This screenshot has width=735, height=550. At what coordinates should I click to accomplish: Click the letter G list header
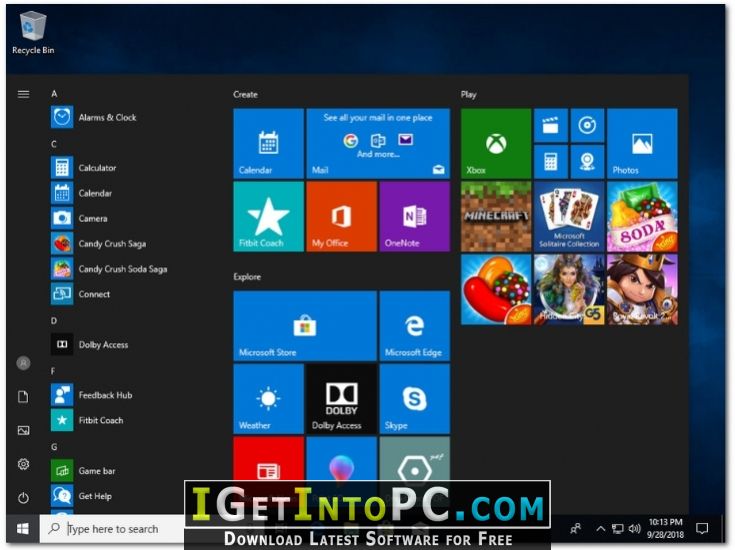click(x=54, y=447)
